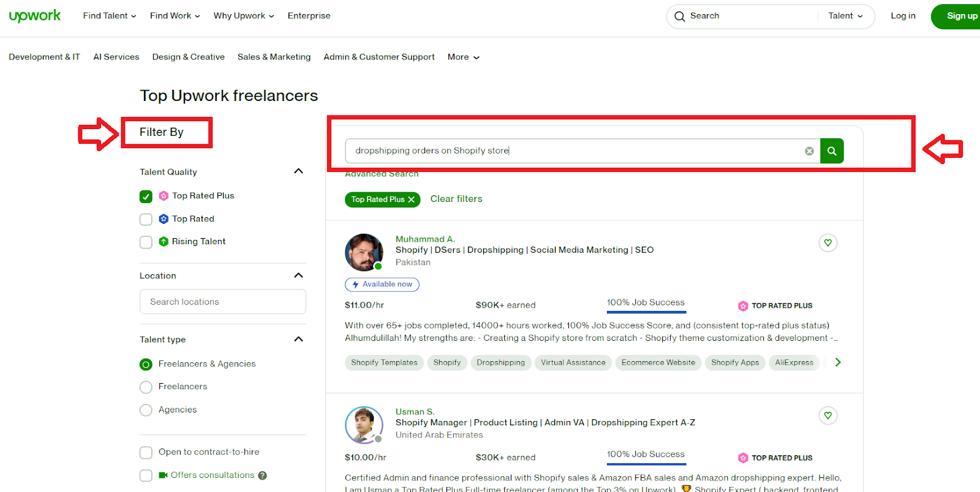Click the Top Rated blue badge icon
This screenshot has height=492, width=980.
[x=164, y=218]
